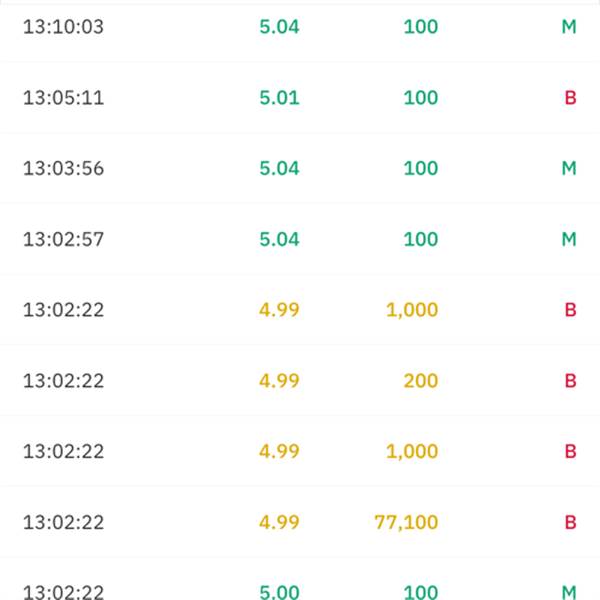600x600 pixels.
Task: Open the 13:03:56 trade entry time
Action: (x=64, y=168)
